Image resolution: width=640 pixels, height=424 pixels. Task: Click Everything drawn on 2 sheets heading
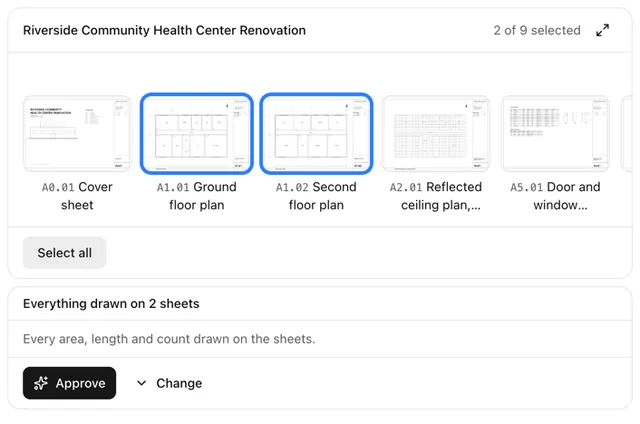pyautogui.click(x=111, y=304)
